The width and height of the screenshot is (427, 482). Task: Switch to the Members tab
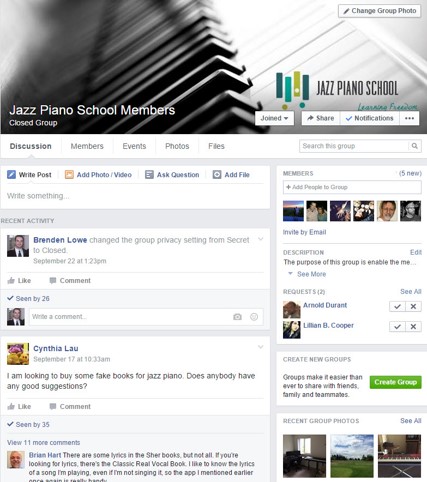coord(87,146)
